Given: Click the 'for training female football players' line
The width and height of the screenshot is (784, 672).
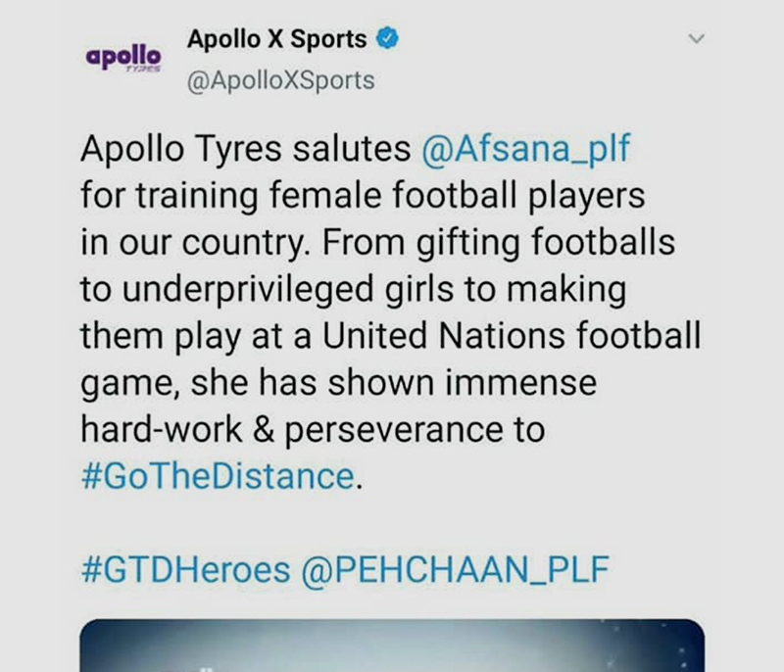Looking at the screenshot, I should pyautogui.click(x=363, y=195).
